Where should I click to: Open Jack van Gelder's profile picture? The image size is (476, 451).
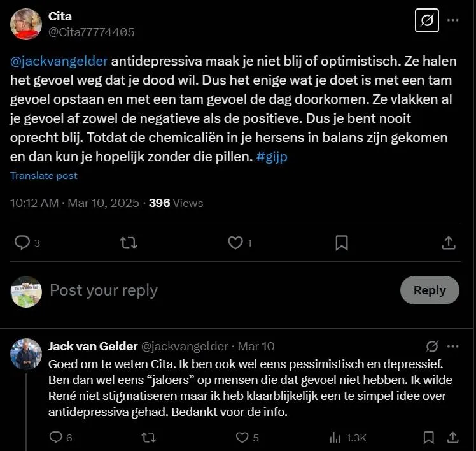pos(26,354)
